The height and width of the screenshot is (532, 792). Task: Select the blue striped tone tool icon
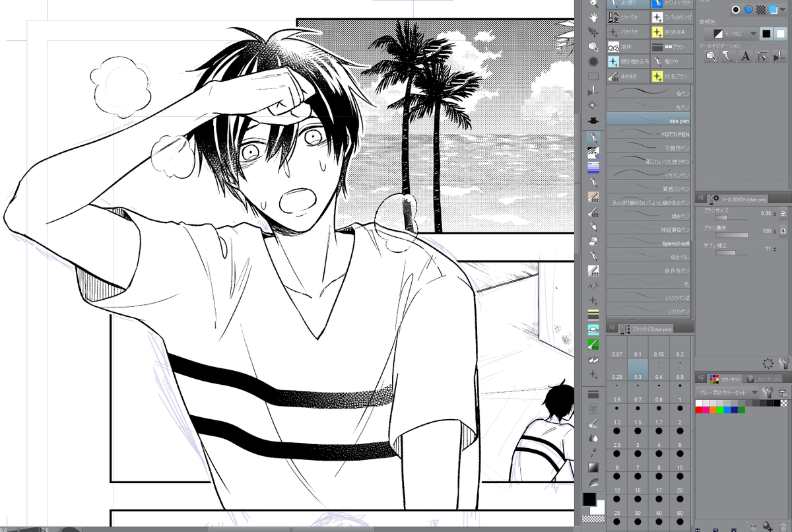tap(593, 166)
